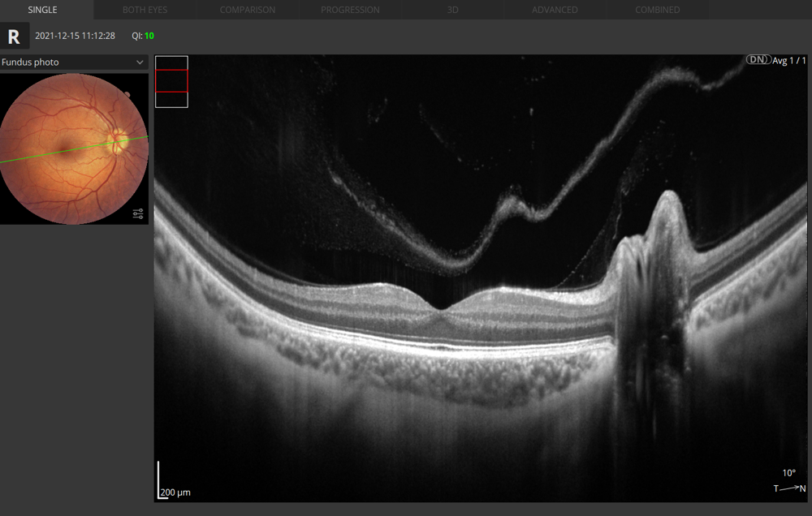Select the PROGRESSION tab
The width and height of the screenshot is (812, 516).
click(350, 10)
